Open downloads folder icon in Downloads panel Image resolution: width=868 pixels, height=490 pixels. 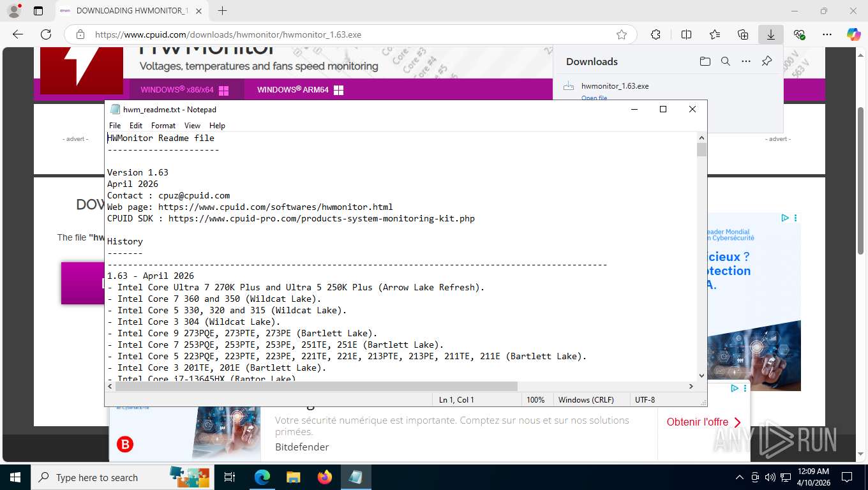point(705,61)
